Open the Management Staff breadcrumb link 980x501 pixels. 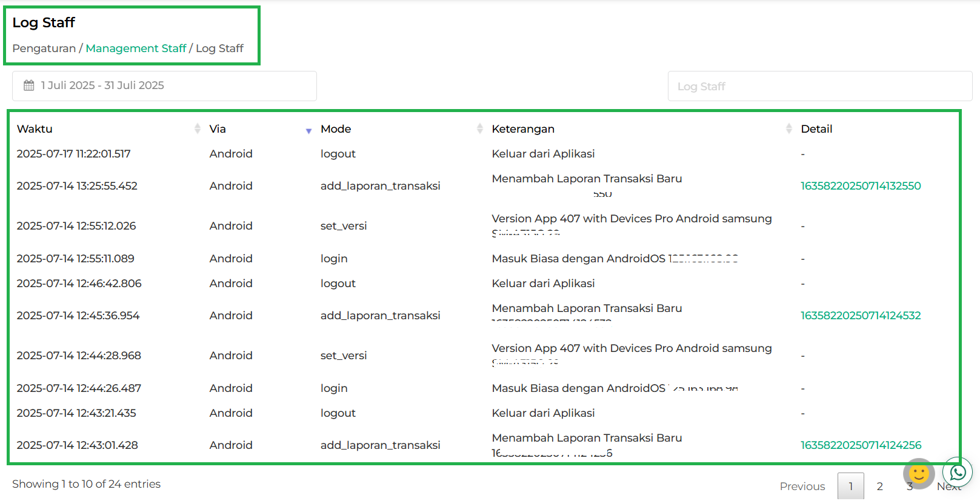[x=136, y=48]
